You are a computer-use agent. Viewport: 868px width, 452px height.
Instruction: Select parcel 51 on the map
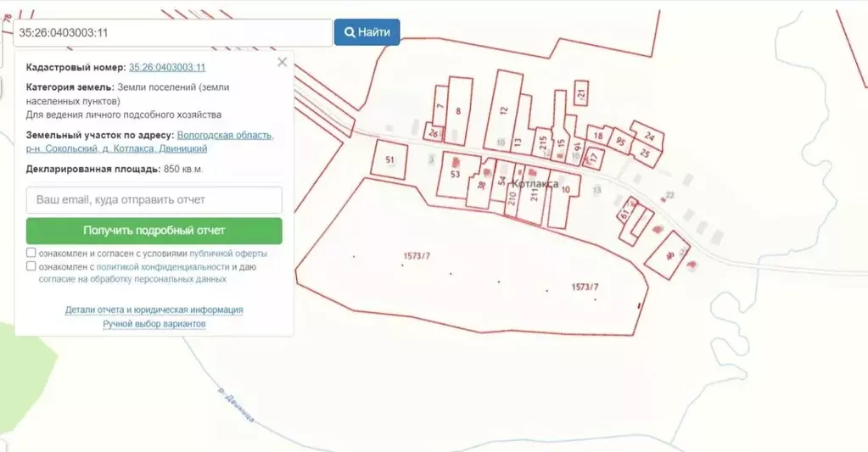(x=389, y=159)
